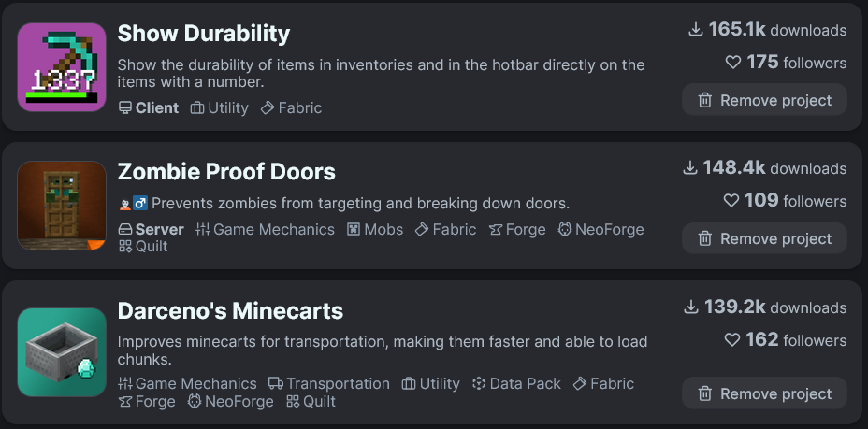Select the NeoForge tag on Zombie Proof Doors
The image size is (868, 429).
(x=600, y=229)
